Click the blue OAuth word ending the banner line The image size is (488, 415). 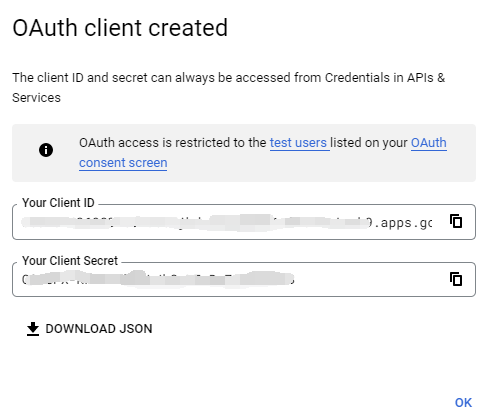tap(429, 143)
